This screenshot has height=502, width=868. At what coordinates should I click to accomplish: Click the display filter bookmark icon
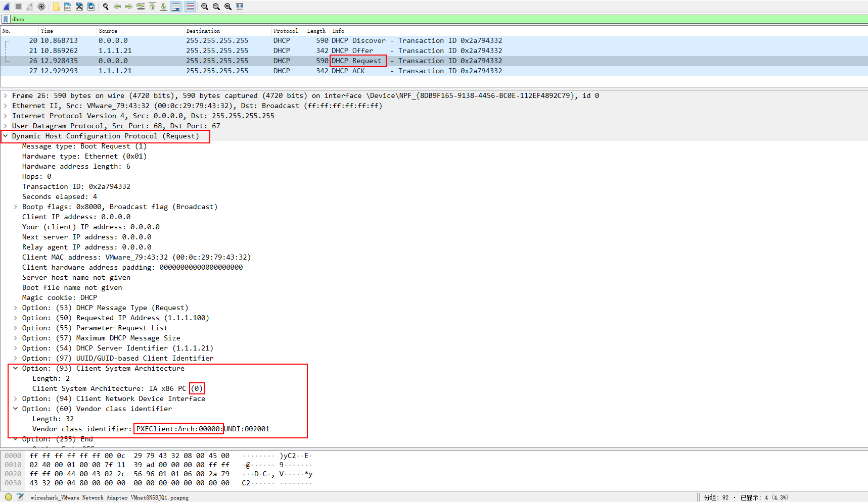(6, 19)
